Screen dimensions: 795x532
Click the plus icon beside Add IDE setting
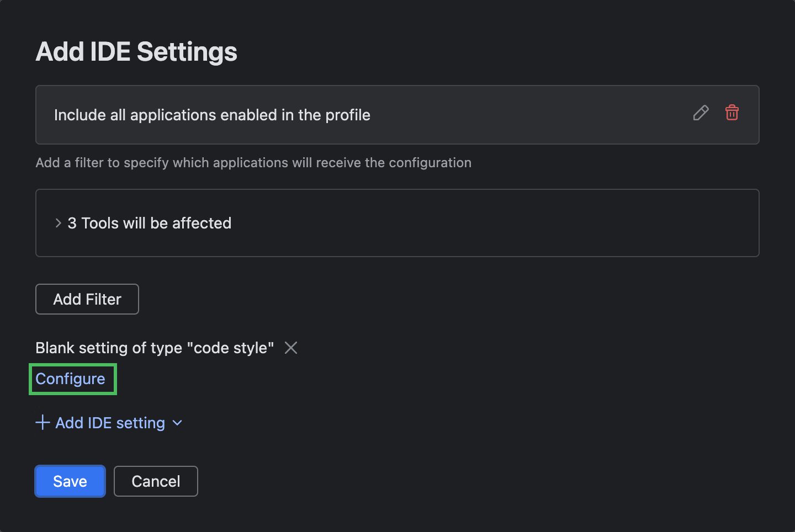click(x=43, y=422)
